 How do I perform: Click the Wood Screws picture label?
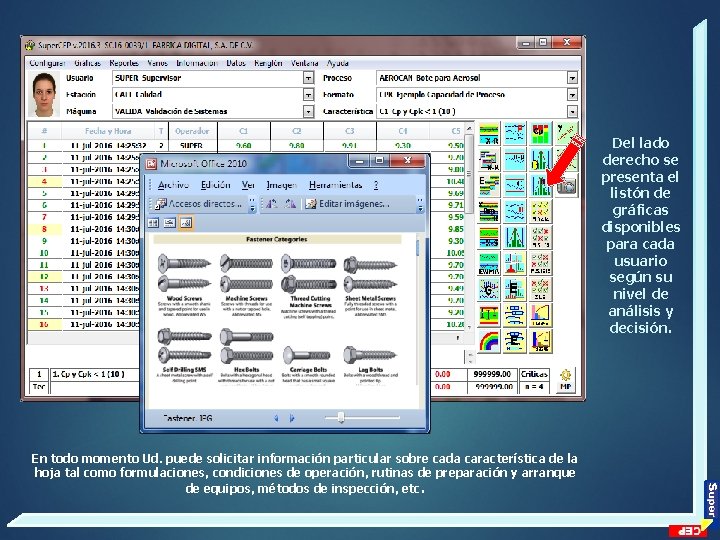(x=184, y=298)
